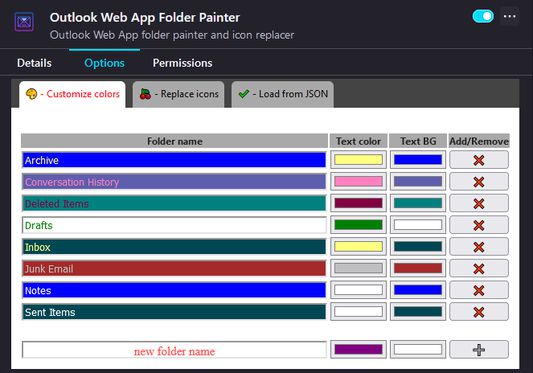
Task: Edit the Notes folder name field
Action: (x=174, y=290)
